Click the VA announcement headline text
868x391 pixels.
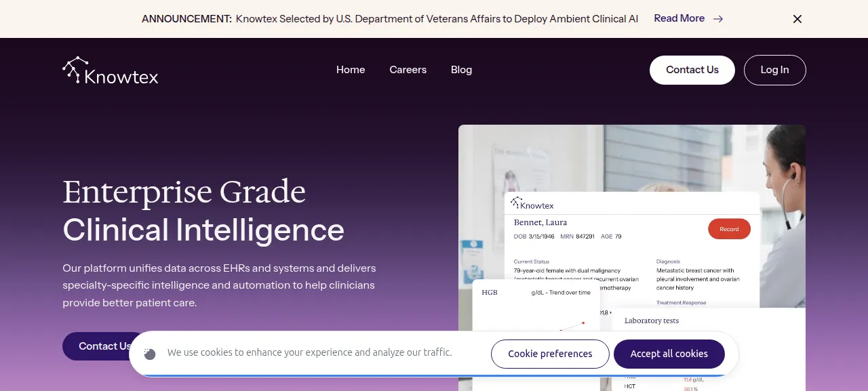coord(437,19)
